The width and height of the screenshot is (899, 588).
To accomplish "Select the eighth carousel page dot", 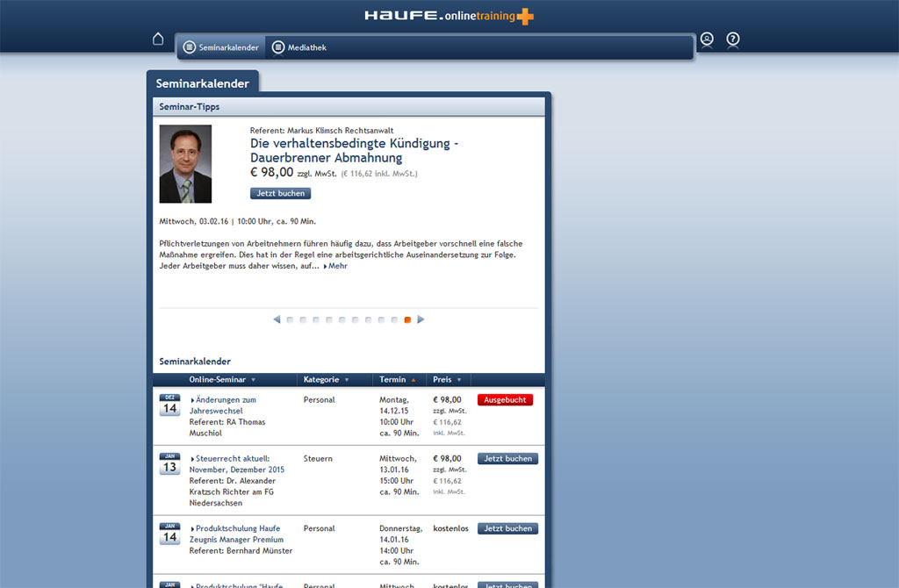I will point(381,319).
